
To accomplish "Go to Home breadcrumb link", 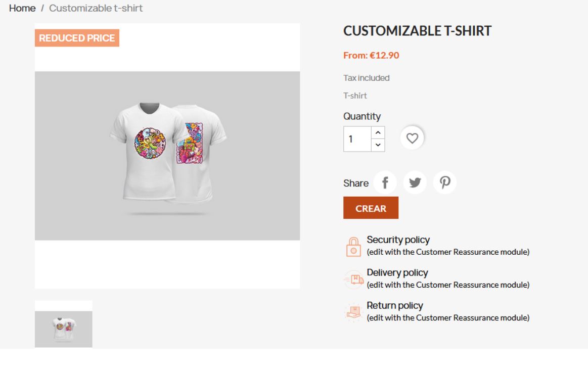I will point(22,8).
